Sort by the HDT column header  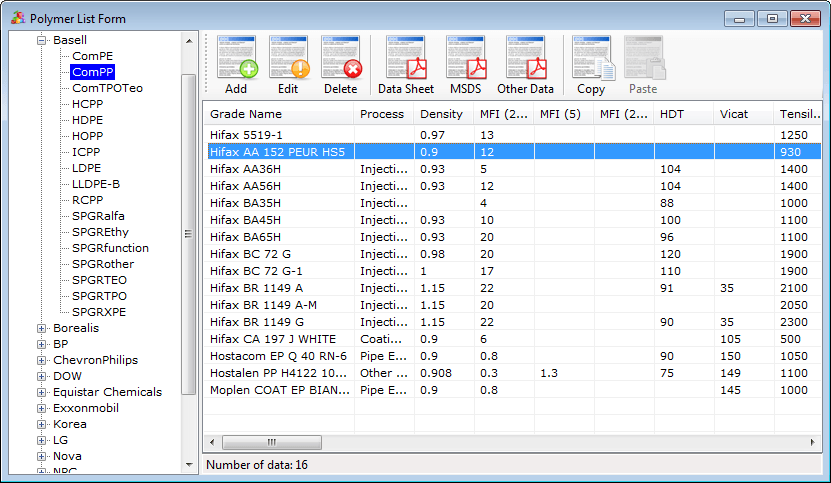684,114
